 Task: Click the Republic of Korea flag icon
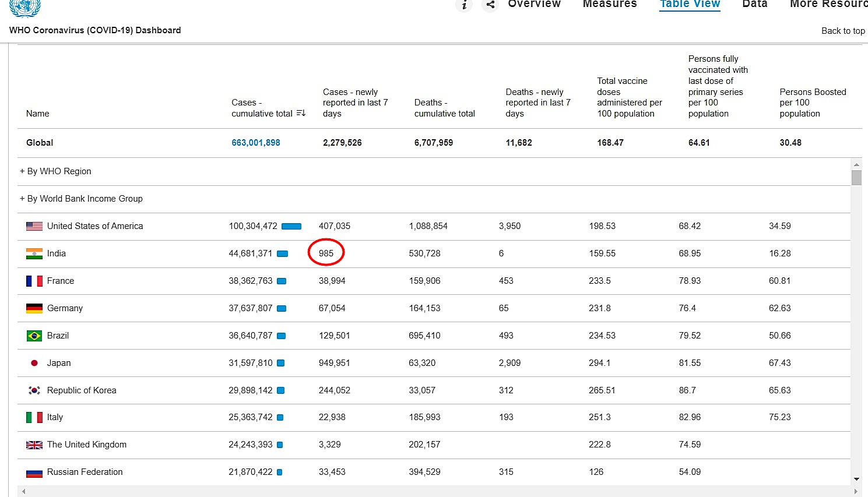tap(34, 390)
